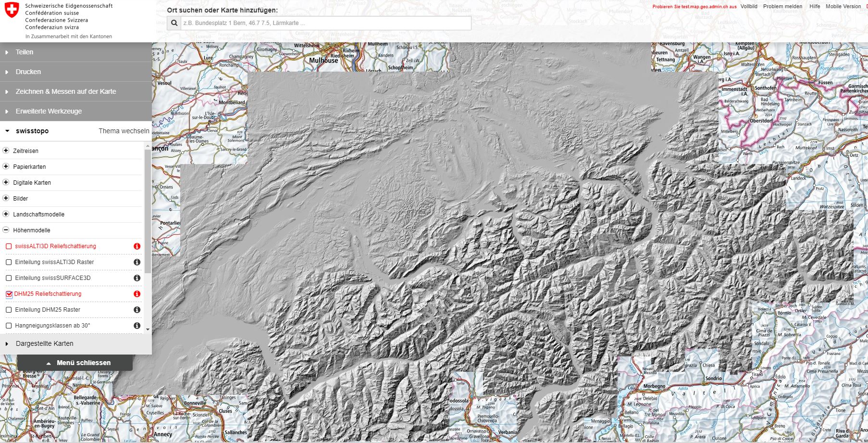Click the Menü schliessen button
The image size is (868, 443).
(x=75, y=363)
